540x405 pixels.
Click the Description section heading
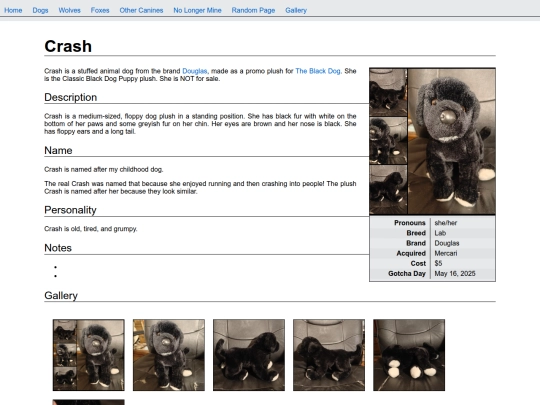71,97
